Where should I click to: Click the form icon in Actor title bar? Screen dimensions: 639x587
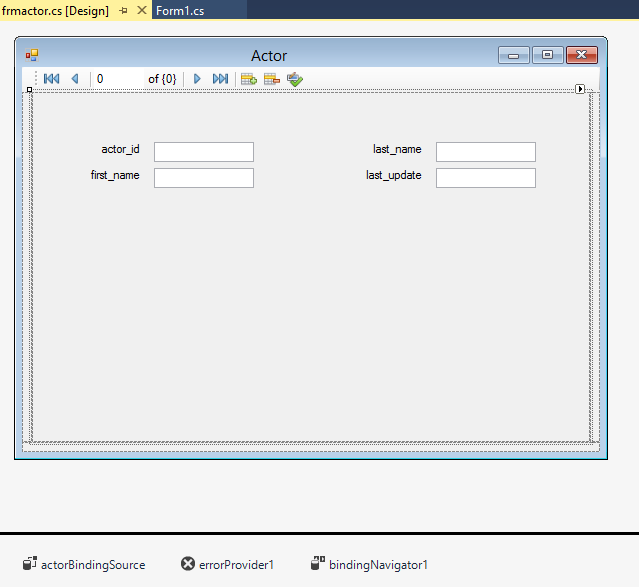32,55
